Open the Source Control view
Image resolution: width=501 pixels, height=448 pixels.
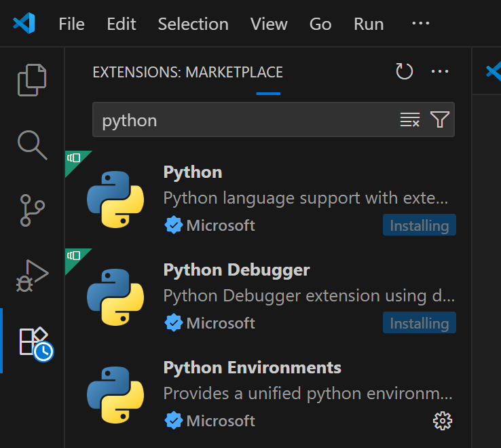pyautogui.click(x=32, y=210)
